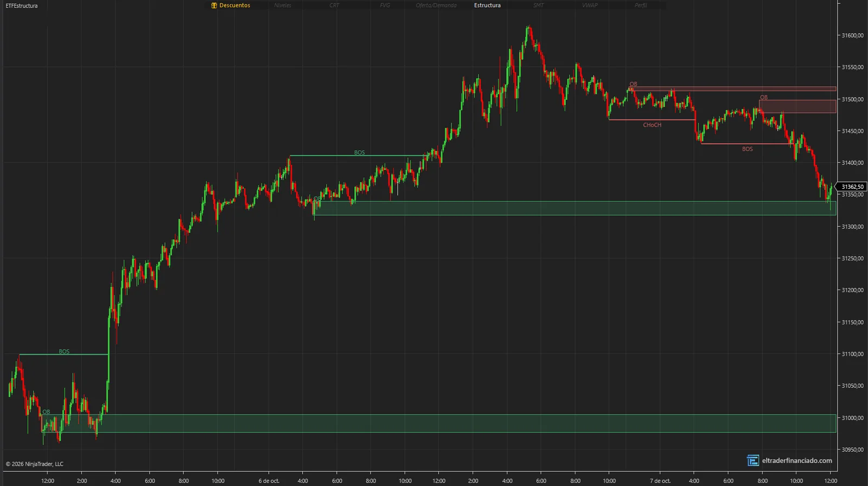The height and width of the screenshot is (486, 868).
Task: Toggle the Niveles indicator tab
Action: pos(283,5)
